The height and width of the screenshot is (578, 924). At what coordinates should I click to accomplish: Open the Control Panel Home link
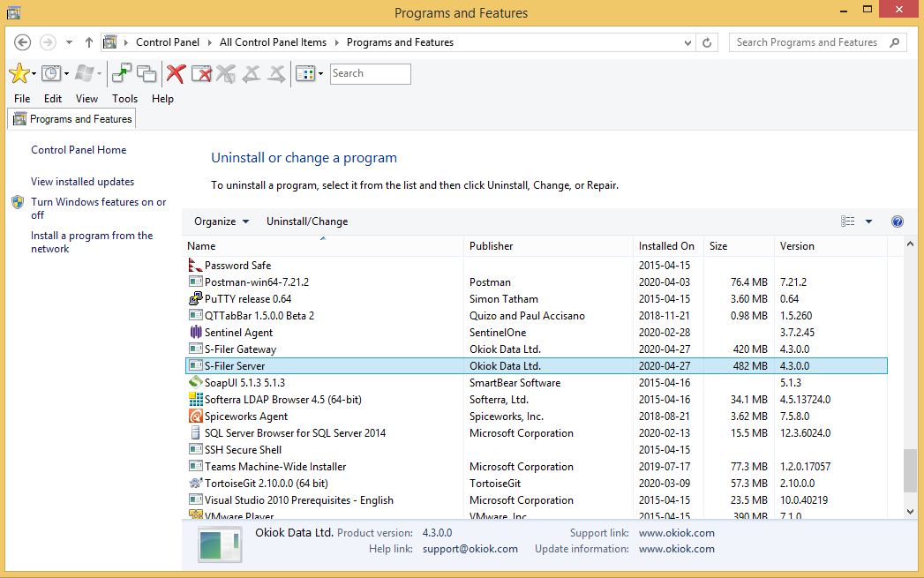[x=79, y=150]
